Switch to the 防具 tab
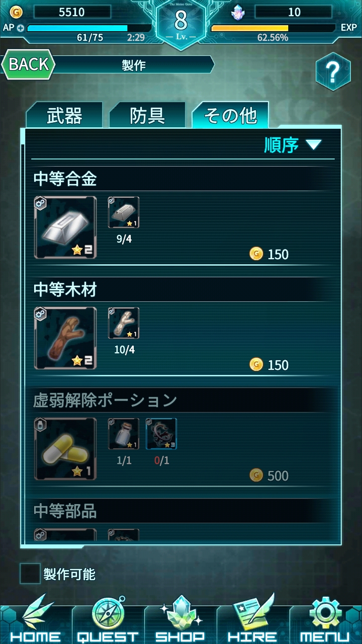This screenshot has height=644, width=362. (x=147, y=115)
